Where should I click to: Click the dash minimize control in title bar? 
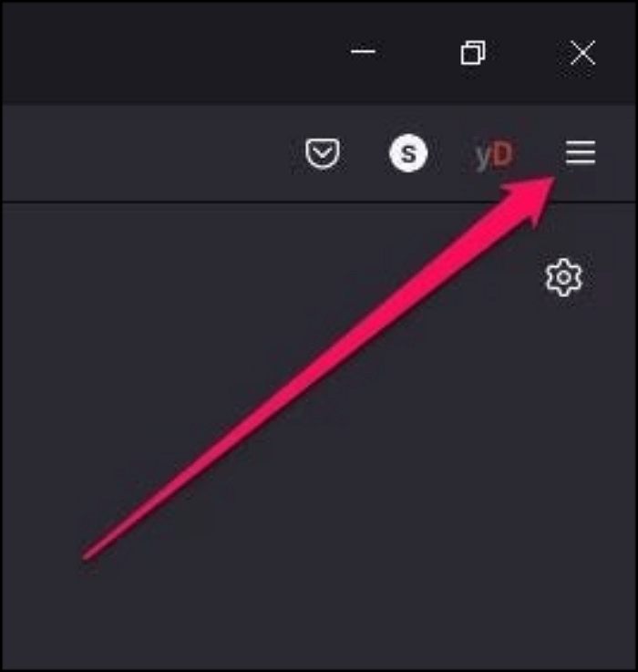pyautogui.click(x=363, y=52)
